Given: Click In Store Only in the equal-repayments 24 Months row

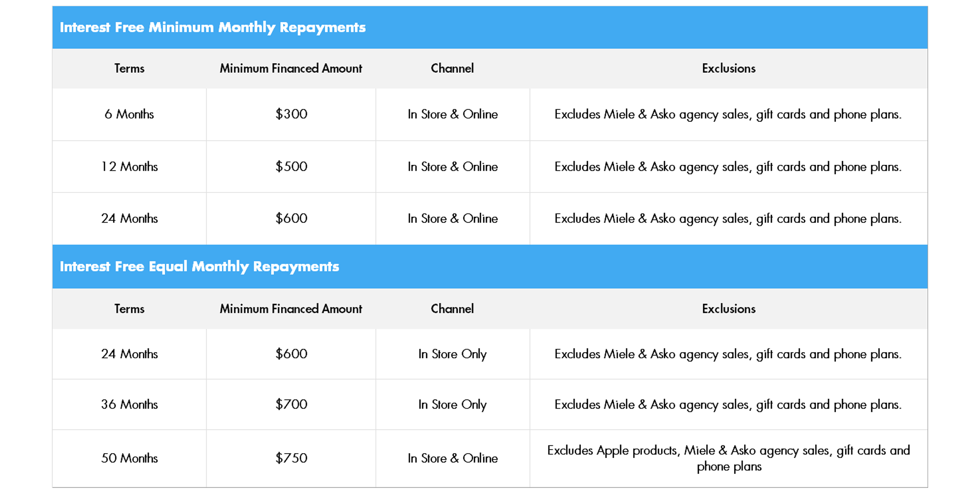Looking at the screenshot, I should tap(453, 354).
